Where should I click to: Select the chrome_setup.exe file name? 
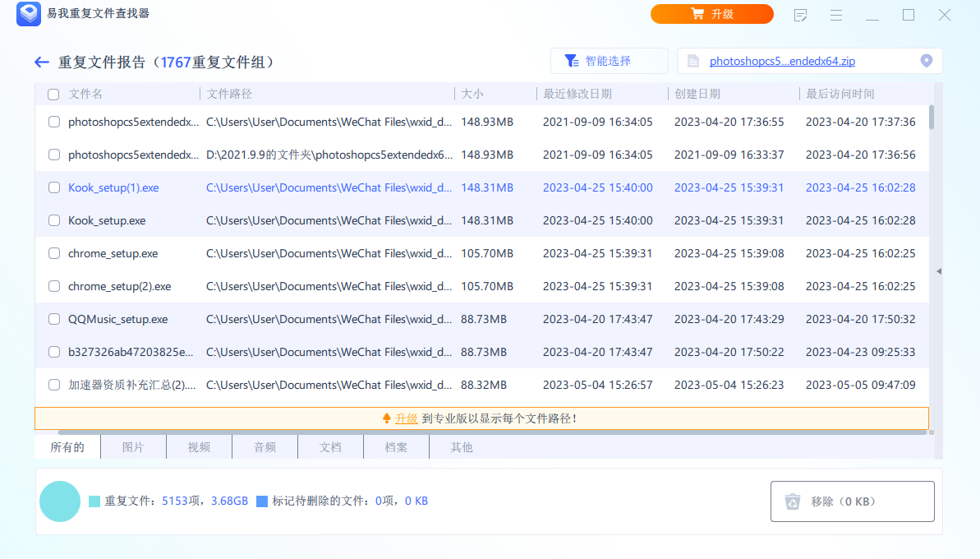tap(113, 253)
